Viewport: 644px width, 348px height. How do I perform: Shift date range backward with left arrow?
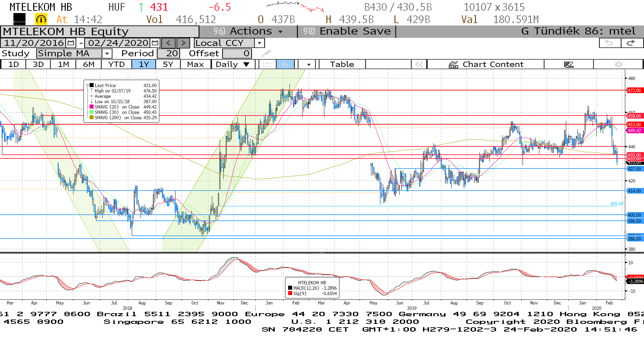(x=168, y=43)
